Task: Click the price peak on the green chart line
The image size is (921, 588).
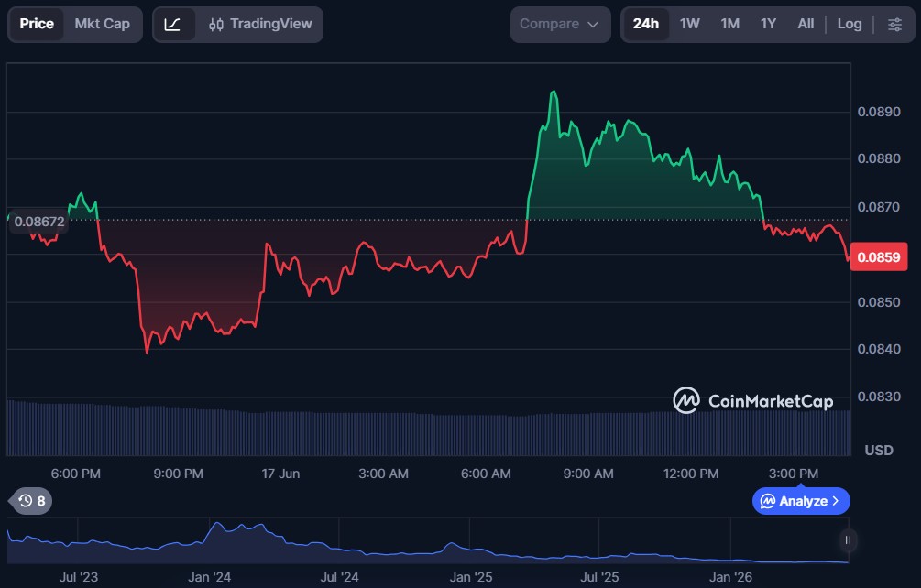Action: pyautogui.click(x=554, y=93)
